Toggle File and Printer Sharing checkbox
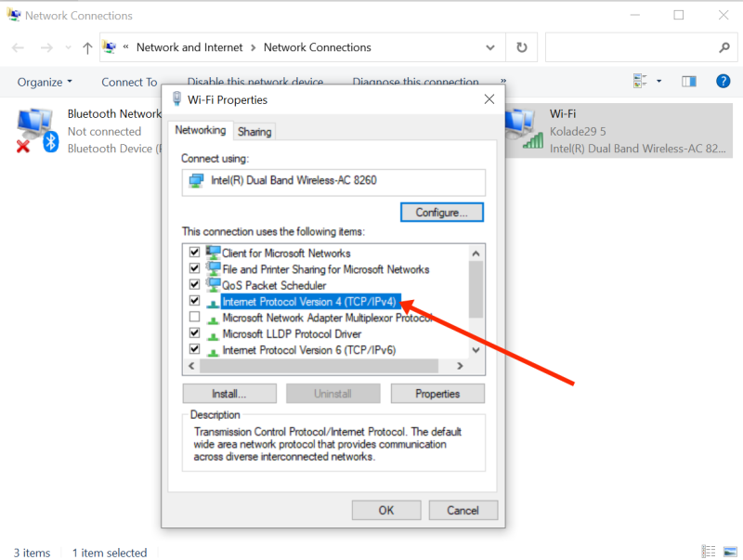743x560 pixels. click(x=194, y=268)
